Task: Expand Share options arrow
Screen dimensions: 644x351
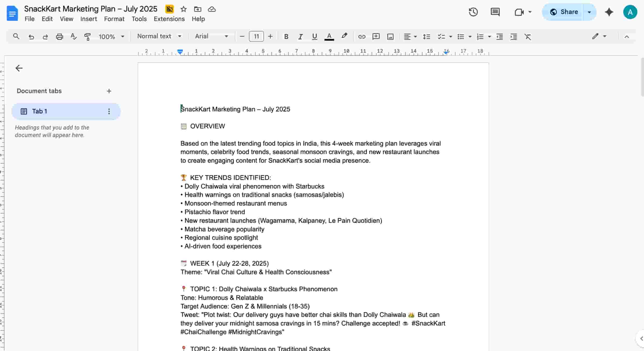Action: click(x=589, y=12)
